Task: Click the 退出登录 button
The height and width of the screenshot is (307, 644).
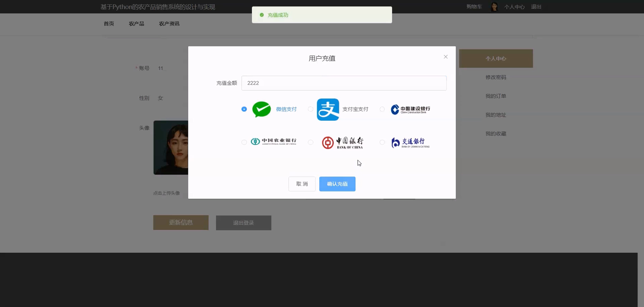Action: [x=243, y=223]
